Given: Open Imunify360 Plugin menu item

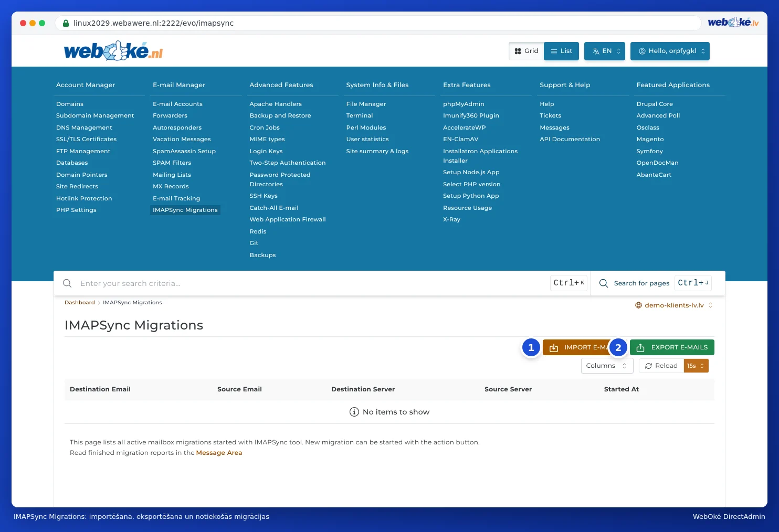Looking at the screenshot, I should click(x=471, y=115).
